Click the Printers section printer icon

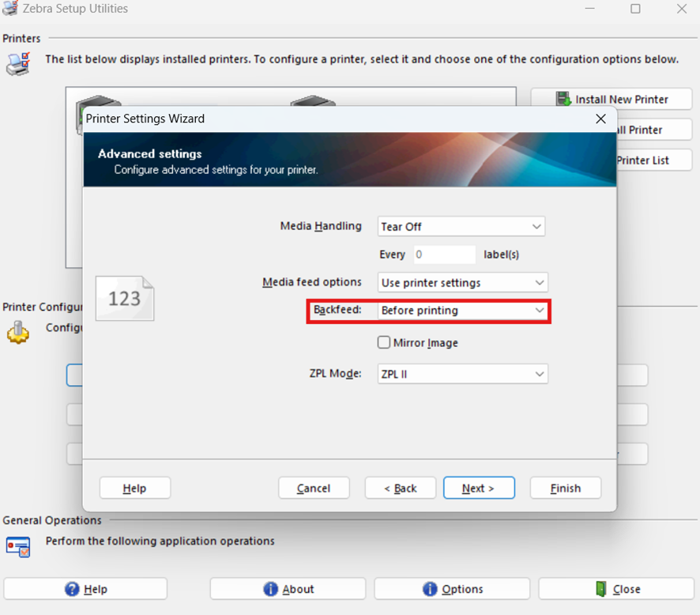(18, 64)
